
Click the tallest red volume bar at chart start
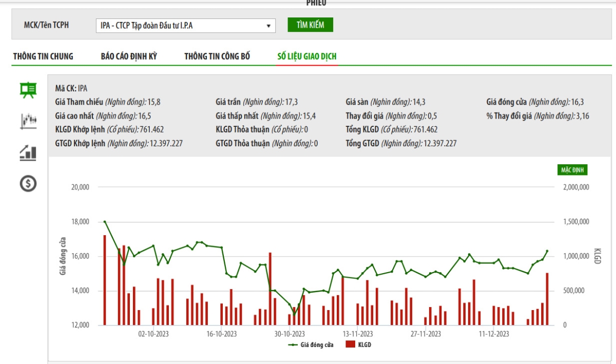(105, 280)
